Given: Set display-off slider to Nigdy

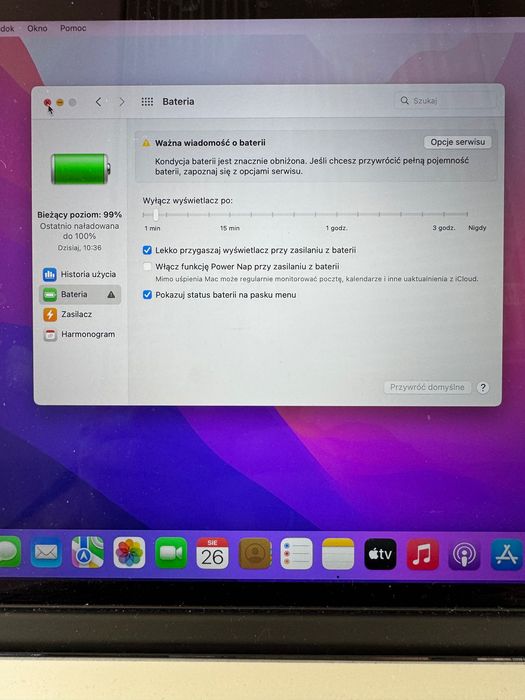Looking at the screenshot, I should tap(467, 214).
